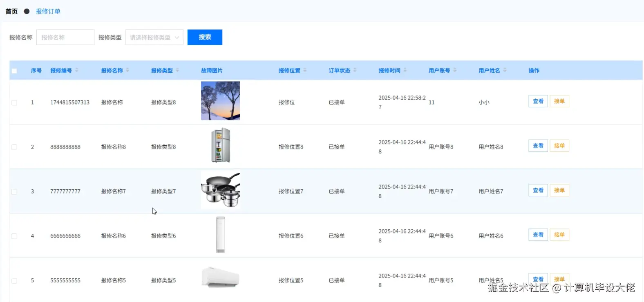
Task: Click 查看 for order 7777777777
Action: click(x=538, y=190)
